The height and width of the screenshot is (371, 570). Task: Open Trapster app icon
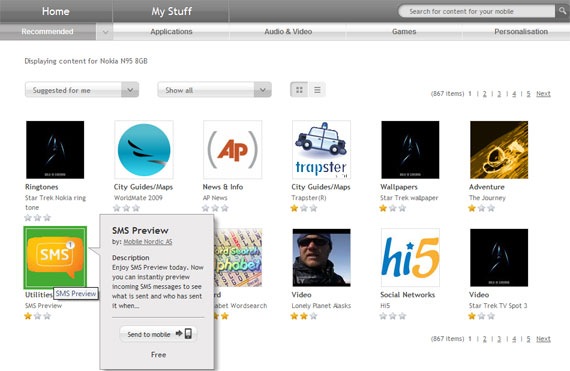(x=321, y=150)
